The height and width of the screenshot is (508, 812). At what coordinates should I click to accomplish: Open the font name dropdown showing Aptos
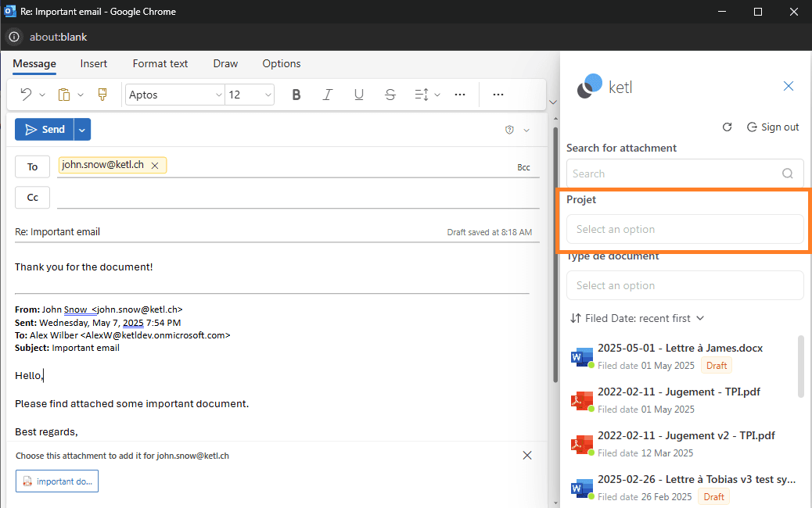tap(175, 95)
